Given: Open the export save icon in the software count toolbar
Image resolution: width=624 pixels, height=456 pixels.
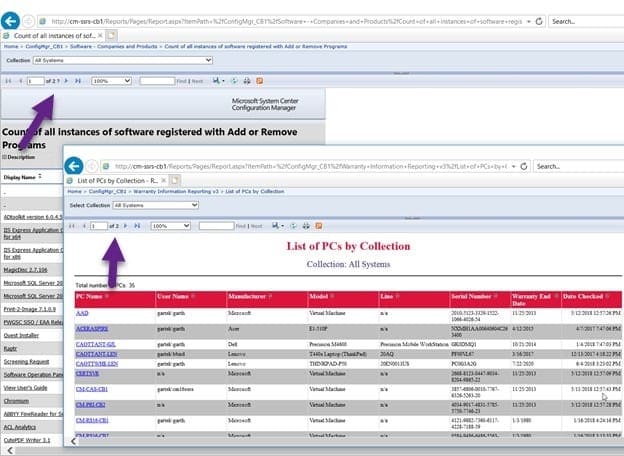Looking at the screenshot, I should (218, 81).
